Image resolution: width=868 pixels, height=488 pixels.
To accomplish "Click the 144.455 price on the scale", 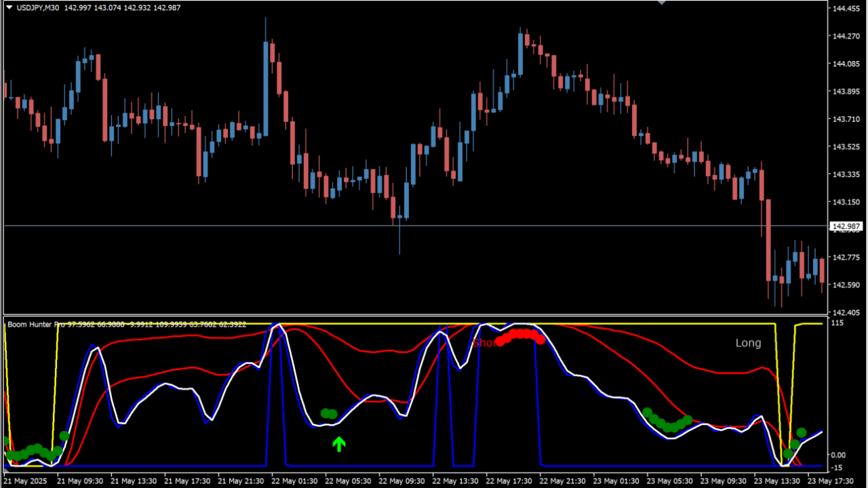I will click(x=846, y=9).
